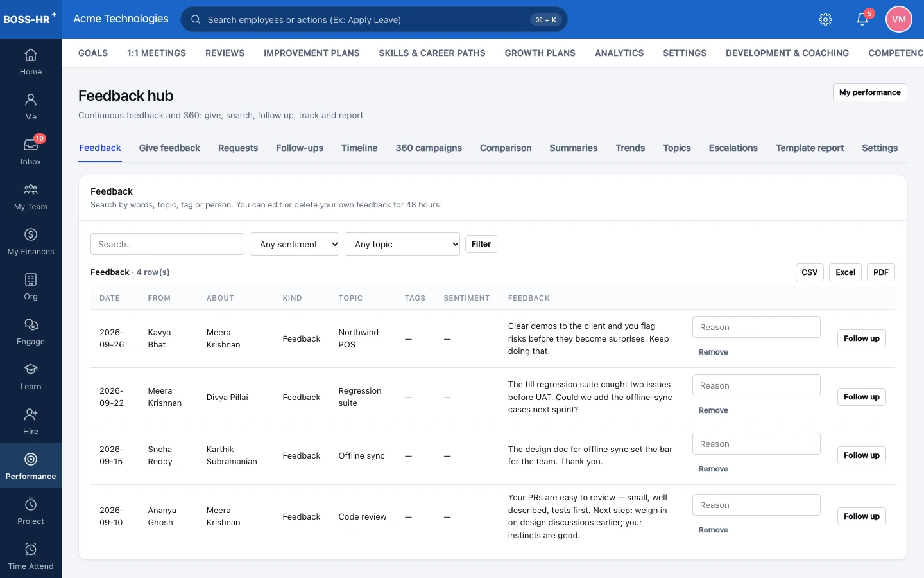Remove the Regression suite feedback row
Image resolution: width=924 pixels, height=578 pixels.
pyautogui.click(x=713, y=410)
